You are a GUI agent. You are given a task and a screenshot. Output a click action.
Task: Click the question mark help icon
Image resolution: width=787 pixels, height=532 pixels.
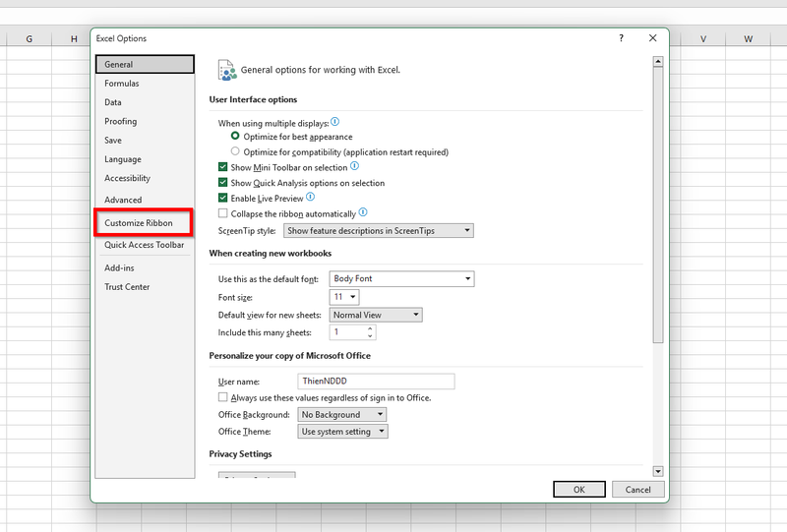click(x=622, y=38)
